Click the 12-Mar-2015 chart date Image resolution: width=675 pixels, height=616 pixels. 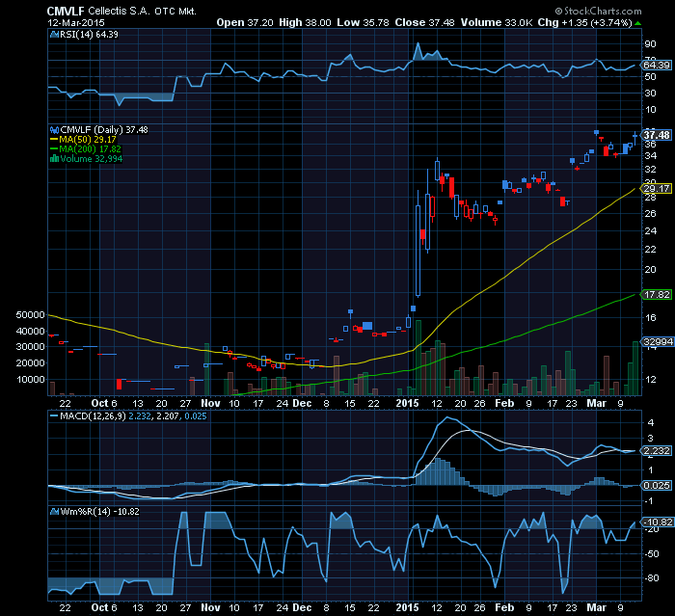(x=76, y=23)
